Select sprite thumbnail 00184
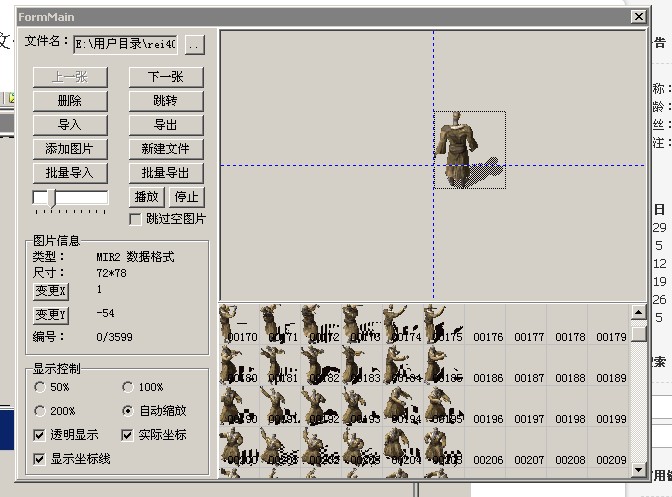The height and width of the screenshot is (497, 672). tap(403, 365)
